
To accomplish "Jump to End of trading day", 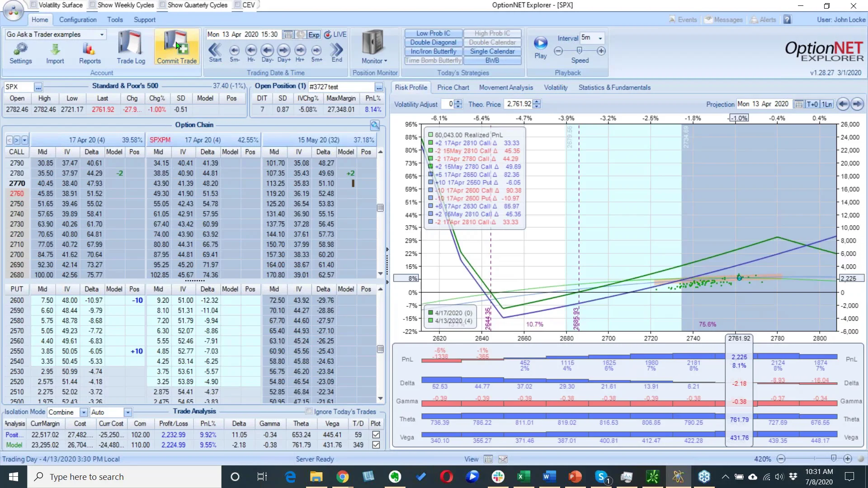I will click(x=337, y=52).
